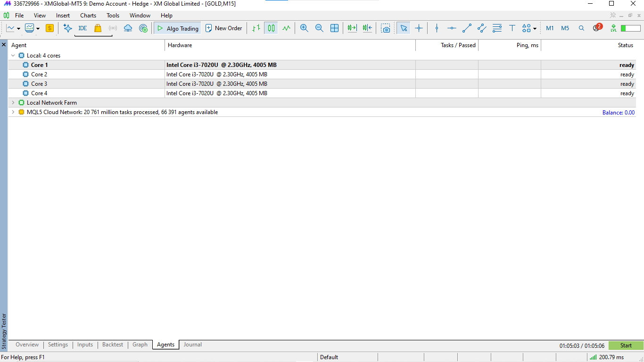Image resolution: width=644 pixels, height=362 pixels.
Task: Tile windows with the grid icon
Action: click(x=334, y=28)
